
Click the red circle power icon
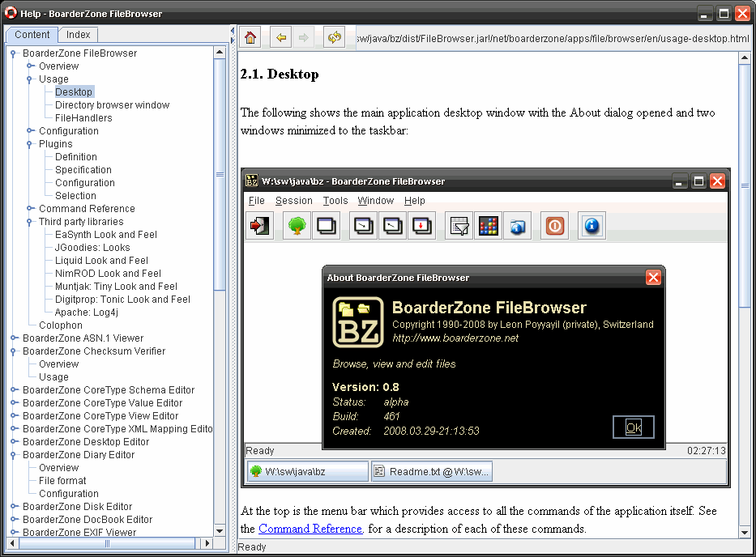pos(555,226)
